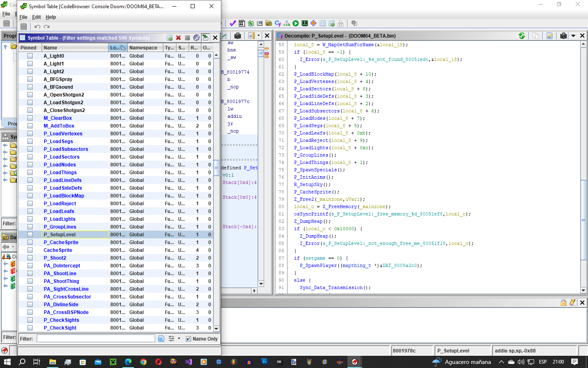Viewport: 588px width, 368px height.
Task: Select the P_GroupLines symbol row
Action: coord(116,227)
